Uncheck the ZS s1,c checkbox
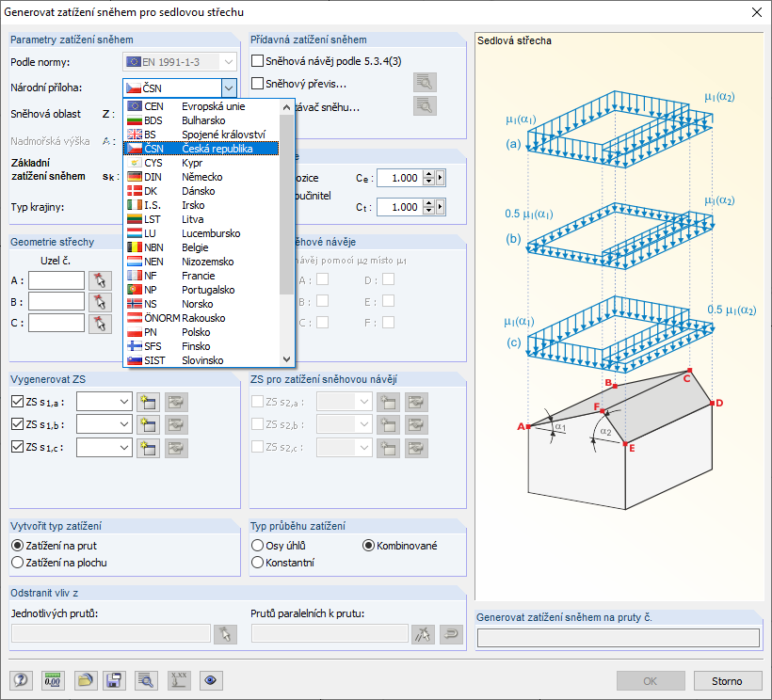Viewport: 772px width, 700px height. pos(17,447)
